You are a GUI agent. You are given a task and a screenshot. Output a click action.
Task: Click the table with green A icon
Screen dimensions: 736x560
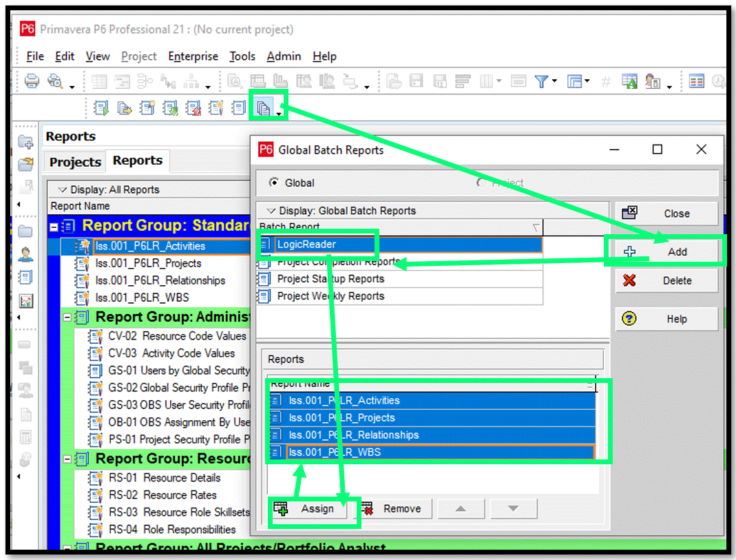629,81
